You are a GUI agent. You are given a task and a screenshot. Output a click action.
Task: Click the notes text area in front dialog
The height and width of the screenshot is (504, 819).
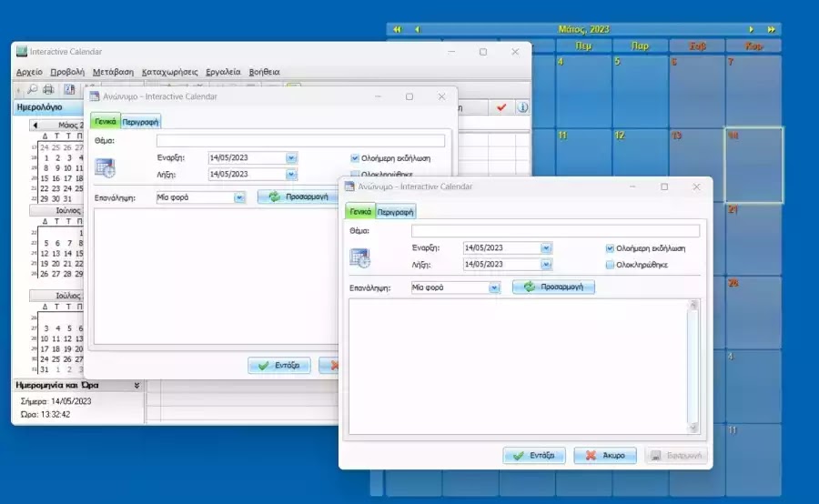pos(519,367)
